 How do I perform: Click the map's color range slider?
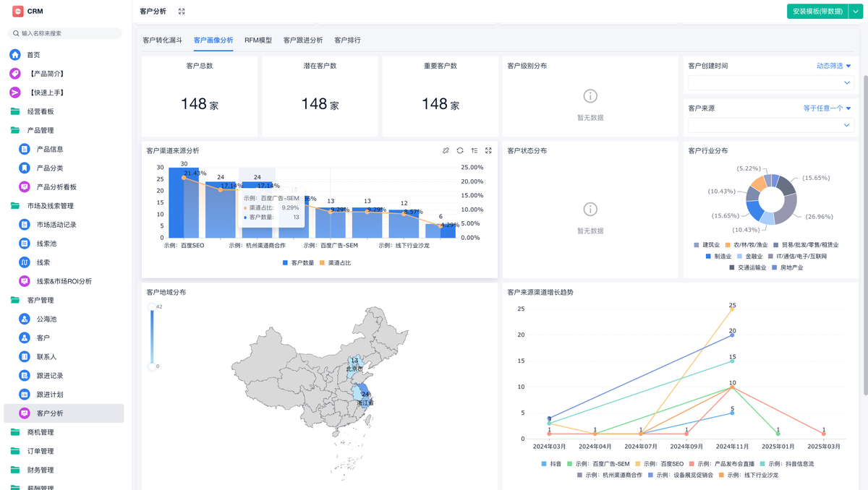click(152, 337)
